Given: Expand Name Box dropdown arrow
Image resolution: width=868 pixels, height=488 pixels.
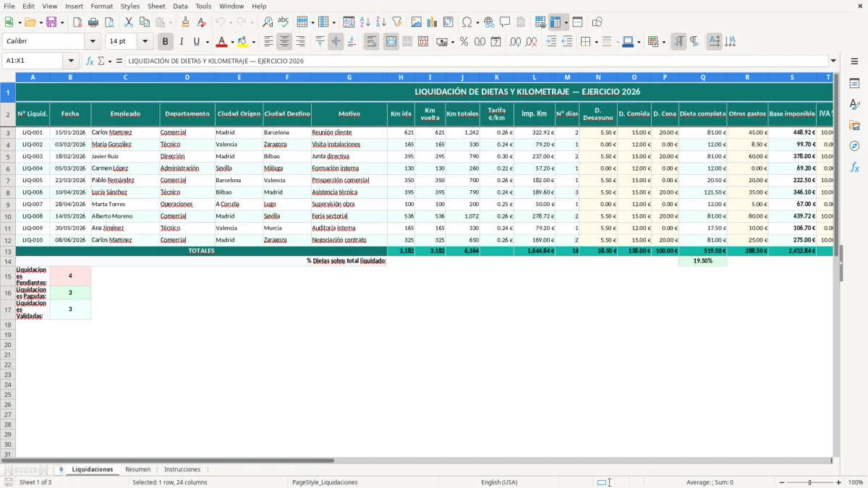Looking at the screenshot, I should (70, 61).
